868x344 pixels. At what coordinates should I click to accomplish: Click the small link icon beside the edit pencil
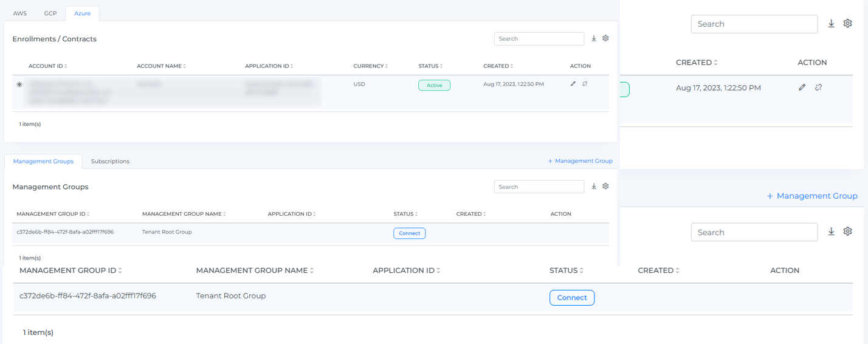tap(585, 84)
